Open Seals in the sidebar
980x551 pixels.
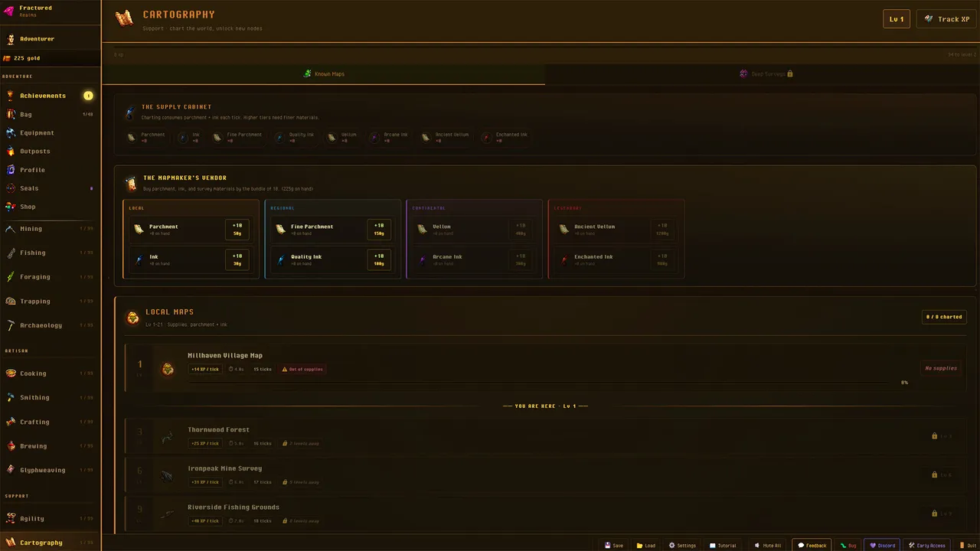coord(50,188)
